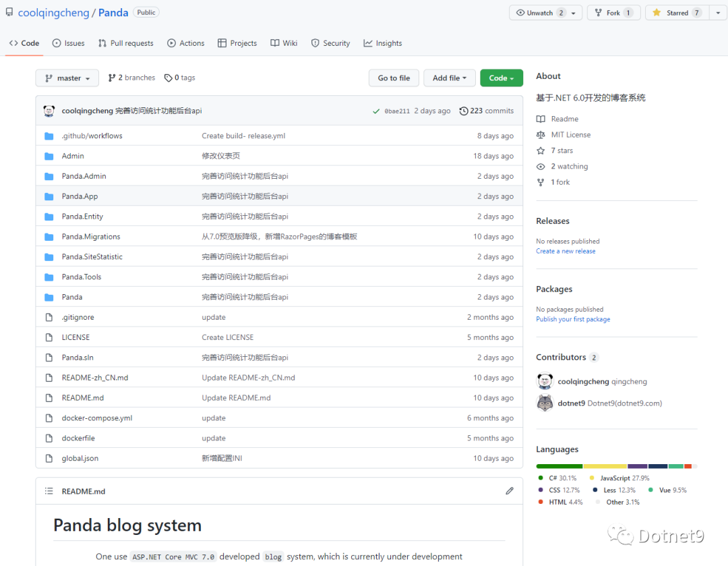Switch to the Pull requests tab
The width and height of the screenshot is (728, 566).
click(x=126, y=43)
